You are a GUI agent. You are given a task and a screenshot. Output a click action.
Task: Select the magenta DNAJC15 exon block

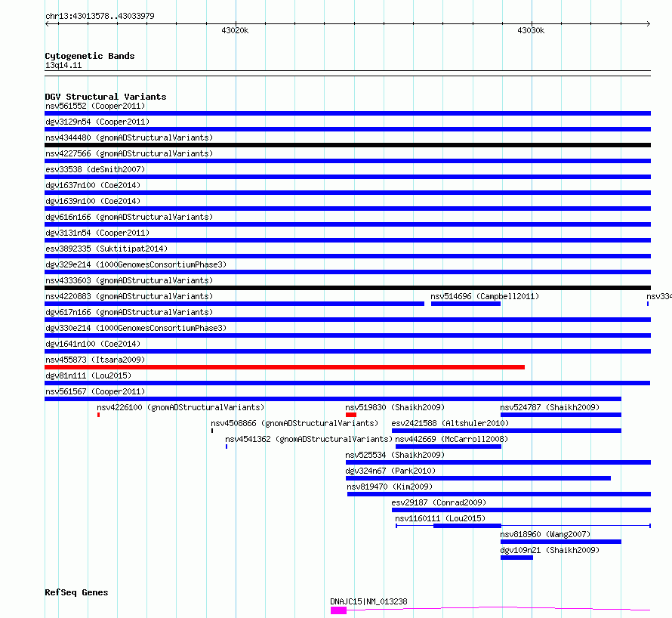[338, 610]
